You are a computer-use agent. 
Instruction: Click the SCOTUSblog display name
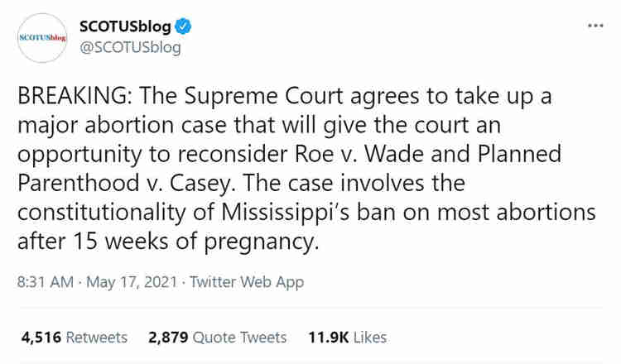pos(125,26)
